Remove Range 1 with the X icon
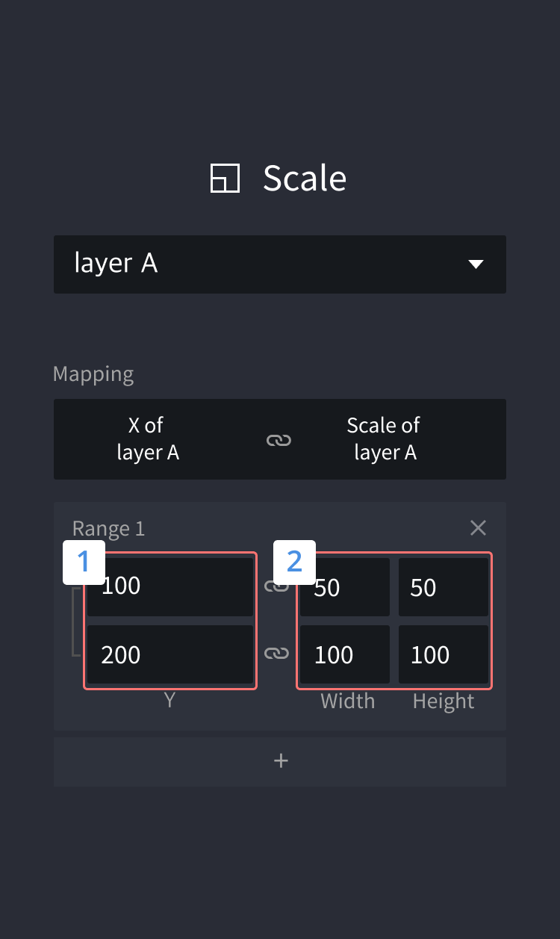This screenshot has width=560, height=939. [x=479, y=528]
